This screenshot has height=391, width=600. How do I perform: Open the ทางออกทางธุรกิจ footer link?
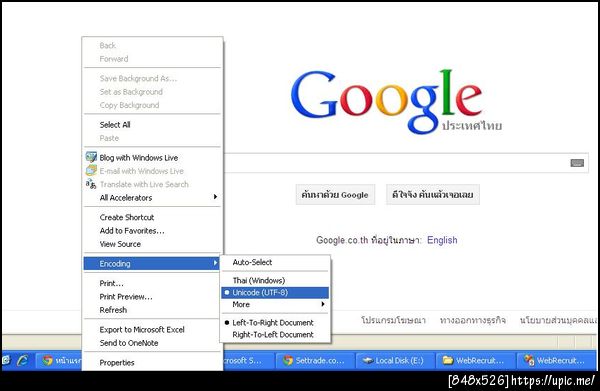(473, 320)
